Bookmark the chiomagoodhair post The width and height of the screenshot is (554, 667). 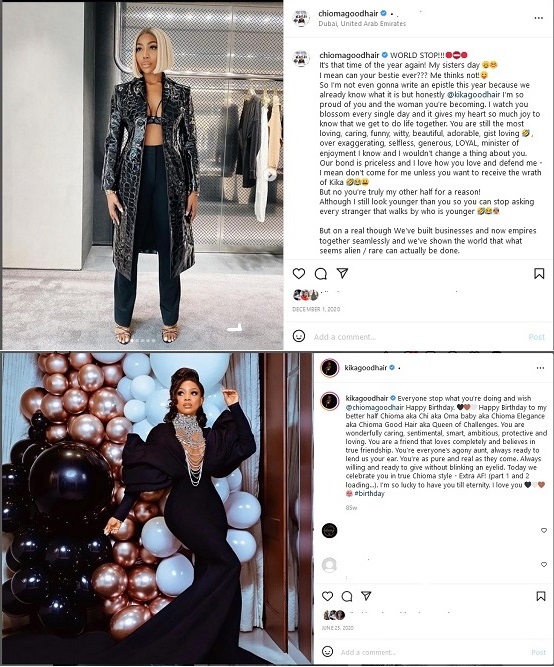click(x=539, y=274)
